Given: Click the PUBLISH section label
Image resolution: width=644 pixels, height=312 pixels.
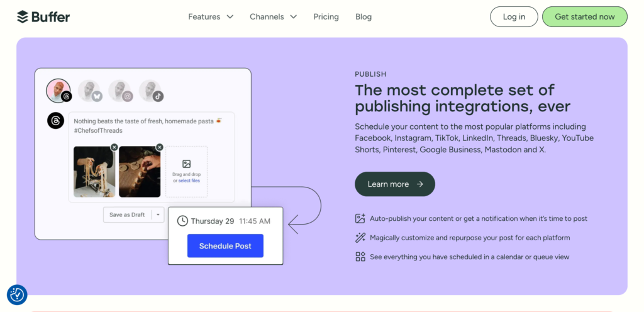Looking at the screenshot, I should pyautogui.click(x=370, y=74).
